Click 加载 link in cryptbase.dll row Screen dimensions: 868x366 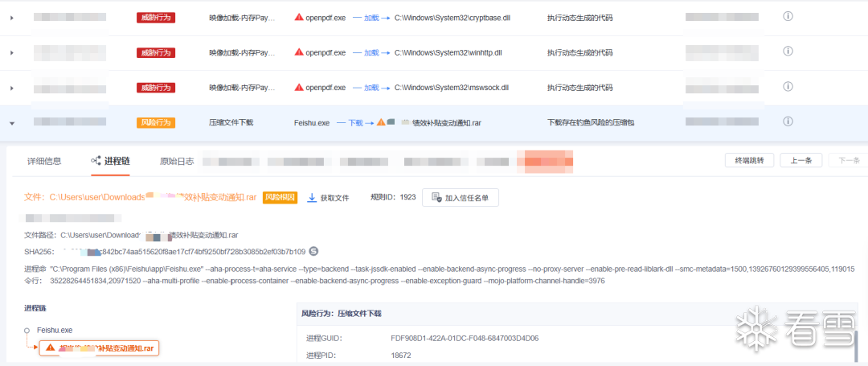(371, 18)
